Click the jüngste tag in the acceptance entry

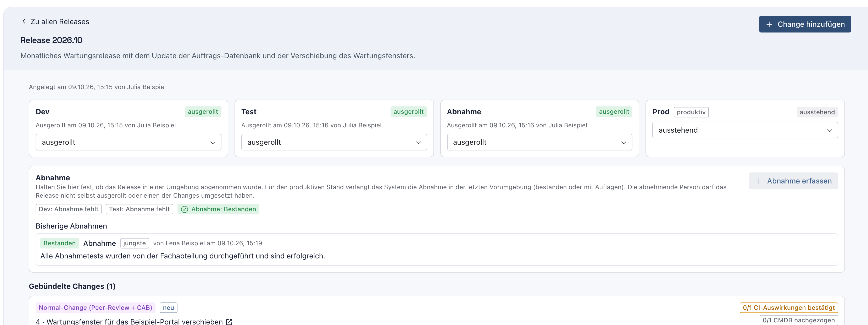pos(135,243)
